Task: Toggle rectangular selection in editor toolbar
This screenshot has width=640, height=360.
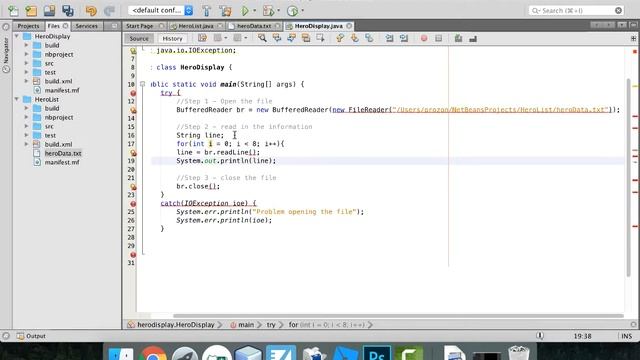Action: [x=320, y=38]
